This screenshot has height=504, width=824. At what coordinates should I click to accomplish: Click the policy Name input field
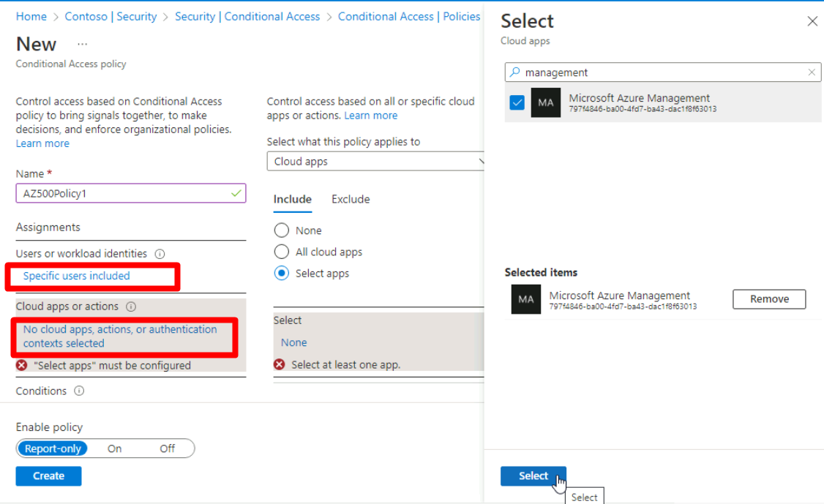(131, 193)
